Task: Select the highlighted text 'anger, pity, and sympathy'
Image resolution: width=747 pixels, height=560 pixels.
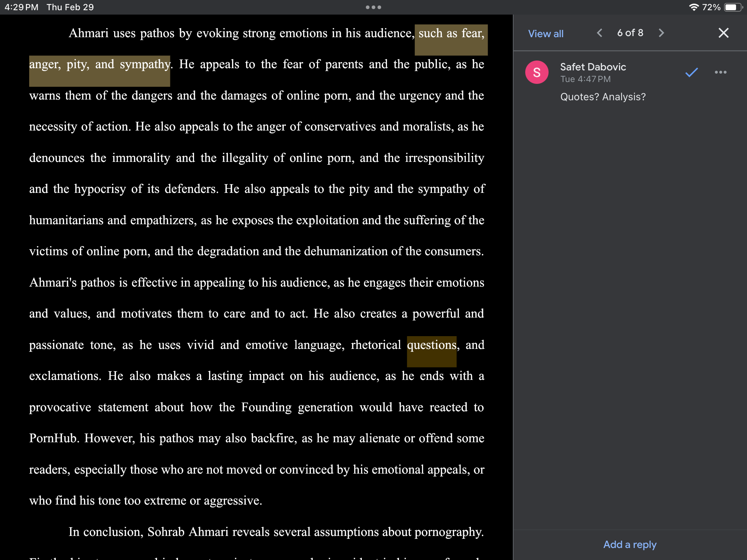Action: click(99, 65)
